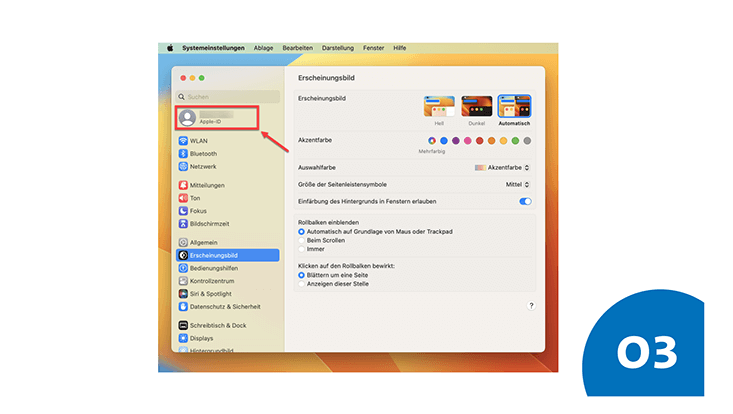Click the Mitteilungen bell icon

(x=183, y=185)
